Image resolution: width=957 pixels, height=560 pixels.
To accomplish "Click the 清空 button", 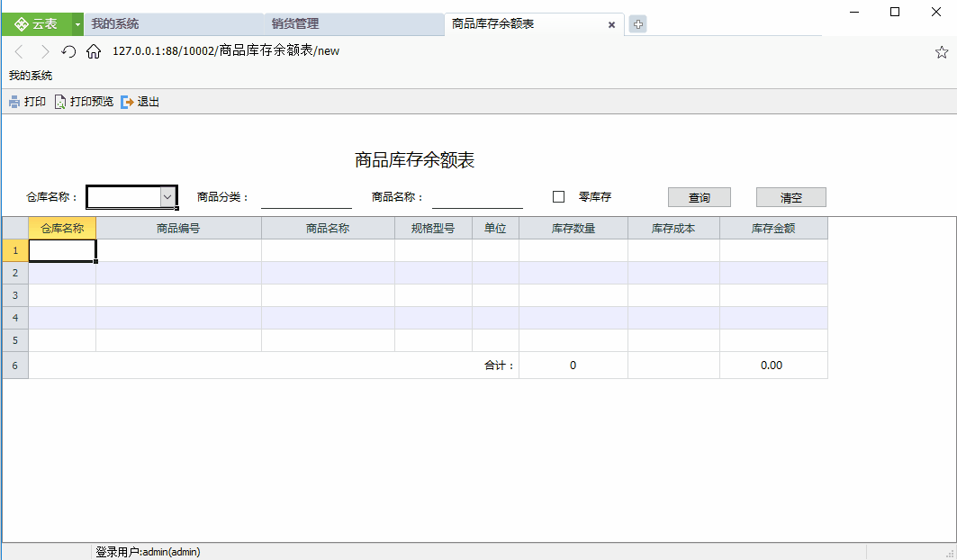I will 790,196.
